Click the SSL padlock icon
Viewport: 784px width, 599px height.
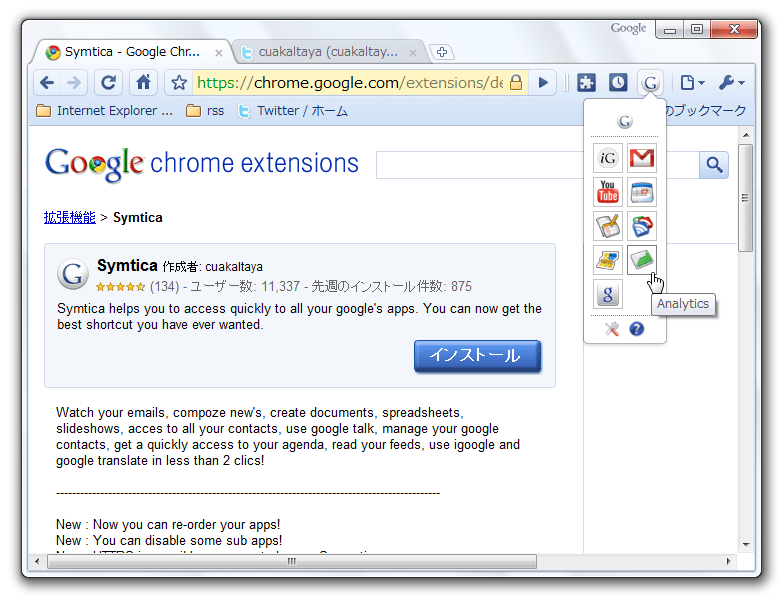516,82
